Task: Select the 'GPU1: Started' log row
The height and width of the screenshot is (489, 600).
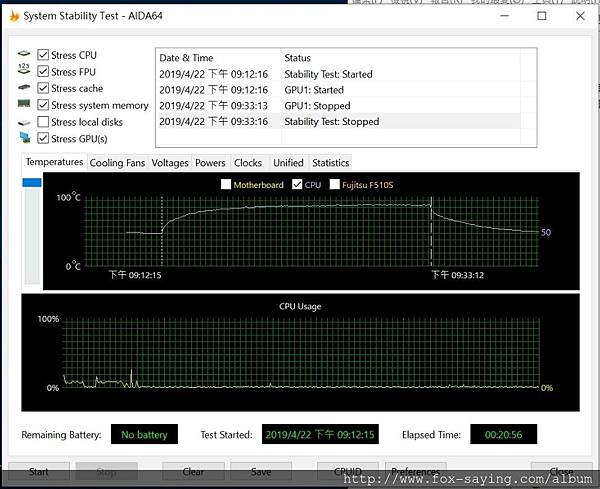Action: click(338, 90)
